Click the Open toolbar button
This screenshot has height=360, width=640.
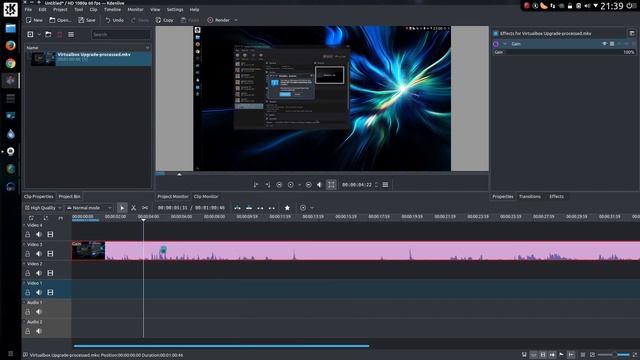(x=60, y=20)
